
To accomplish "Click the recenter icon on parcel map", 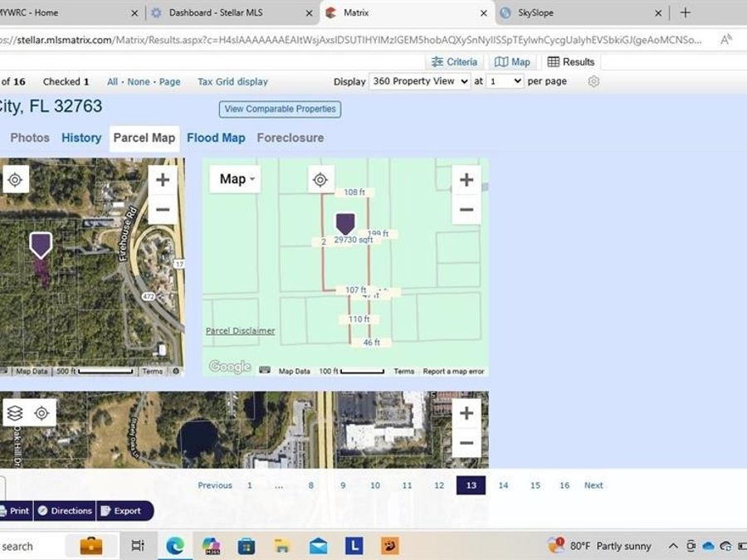I will tap(320, 179).
